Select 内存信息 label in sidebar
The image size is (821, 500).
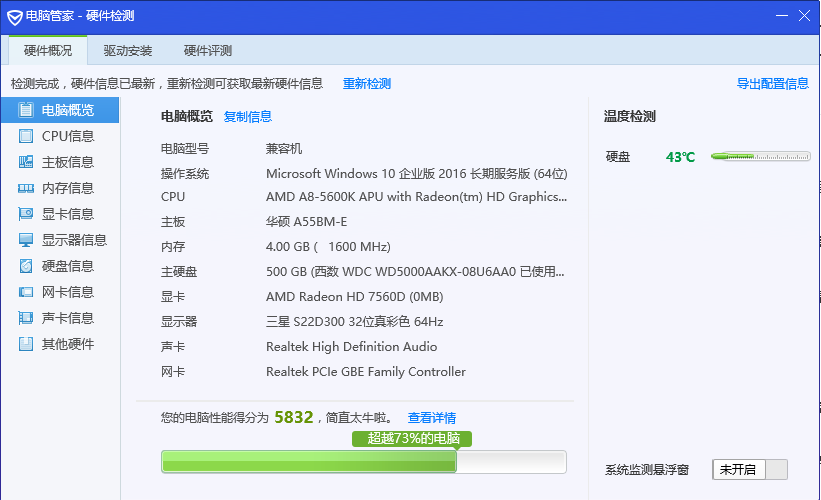(x=68, y=188)
